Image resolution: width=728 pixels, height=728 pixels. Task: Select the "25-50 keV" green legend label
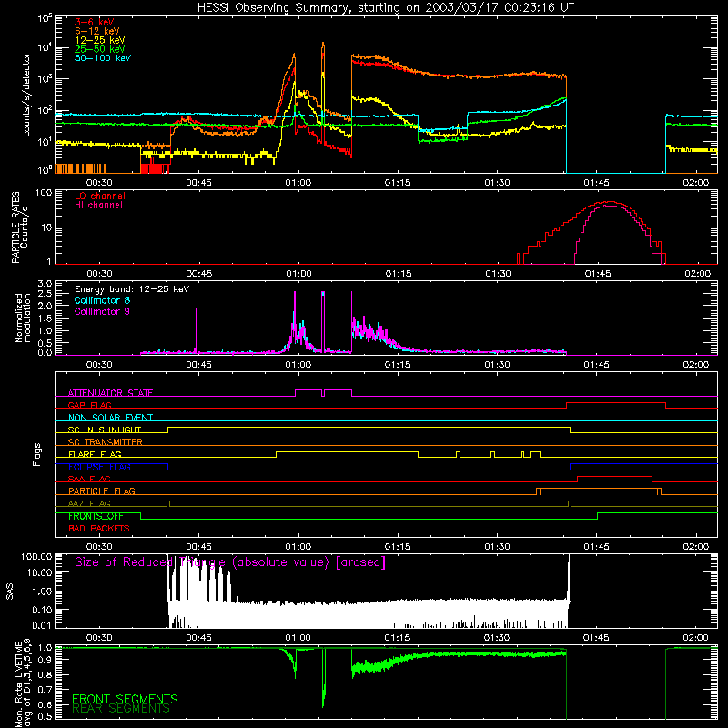click(100, 49)
